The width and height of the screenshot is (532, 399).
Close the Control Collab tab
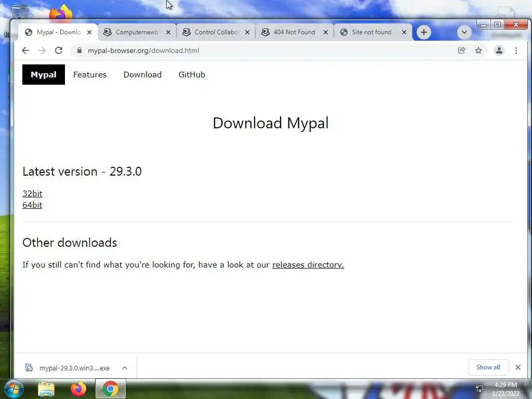247,32
